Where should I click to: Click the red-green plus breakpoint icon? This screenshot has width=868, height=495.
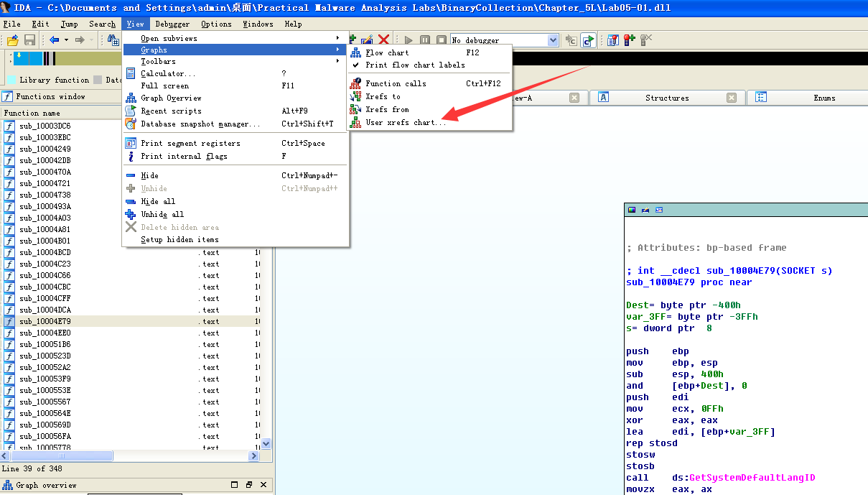point(629,40)
